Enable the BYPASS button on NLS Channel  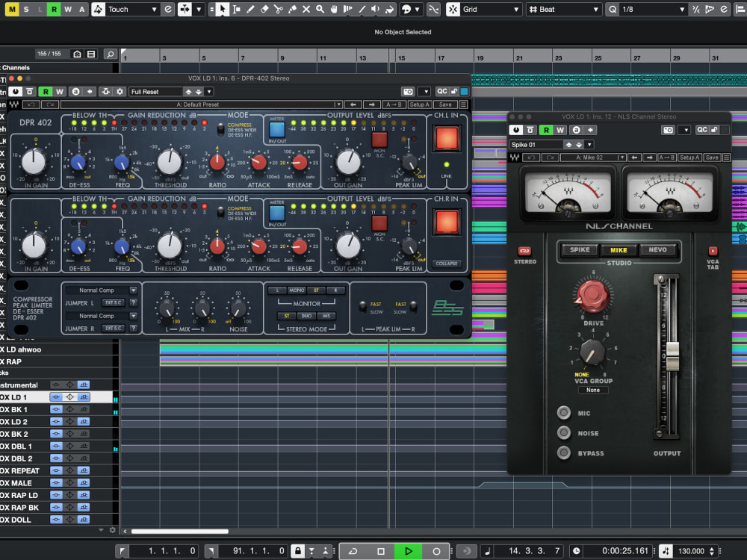point(563,452)
